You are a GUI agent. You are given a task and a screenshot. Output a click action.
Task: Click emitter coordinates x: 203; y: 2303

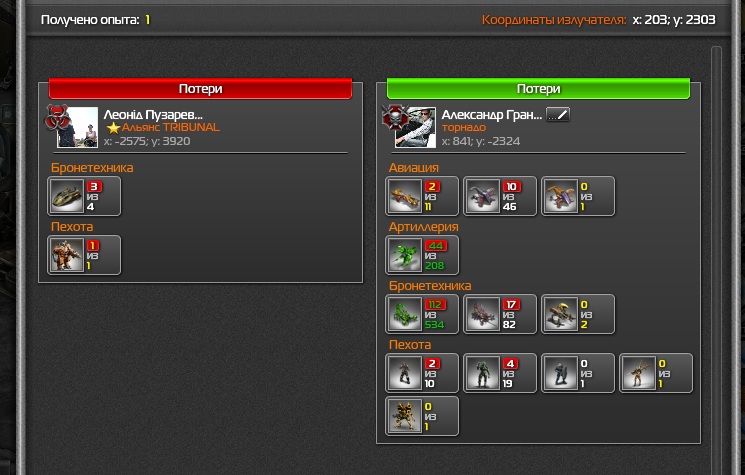[x=674, y=19]
